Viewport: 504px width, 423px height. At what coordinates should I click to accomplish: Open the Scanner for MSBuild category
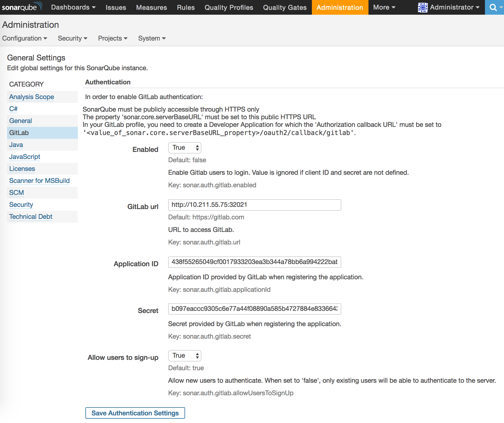click(x=39, y=181)
